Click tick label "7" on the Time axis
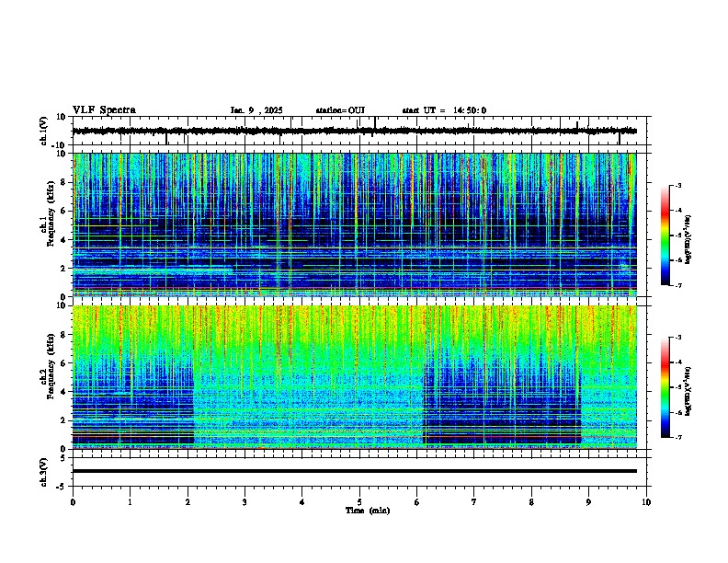This screenshot has width=728, height=563. [474, 502]
